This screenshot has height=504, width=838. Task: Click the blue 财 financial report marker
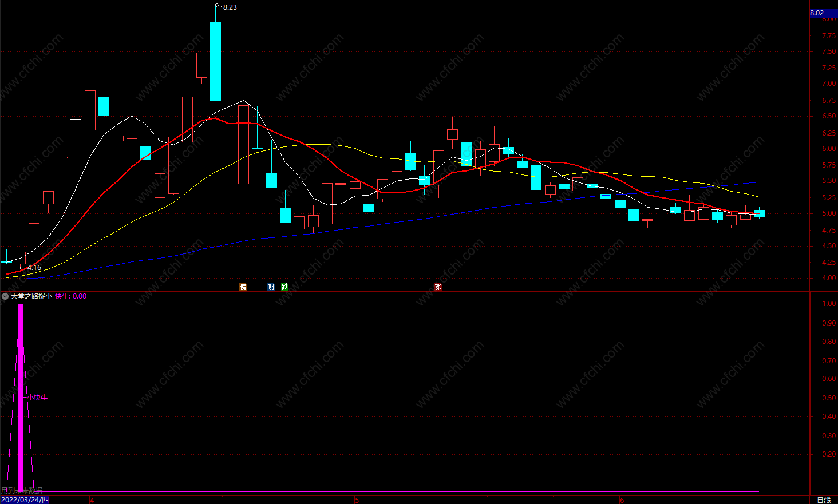point(271,287)
